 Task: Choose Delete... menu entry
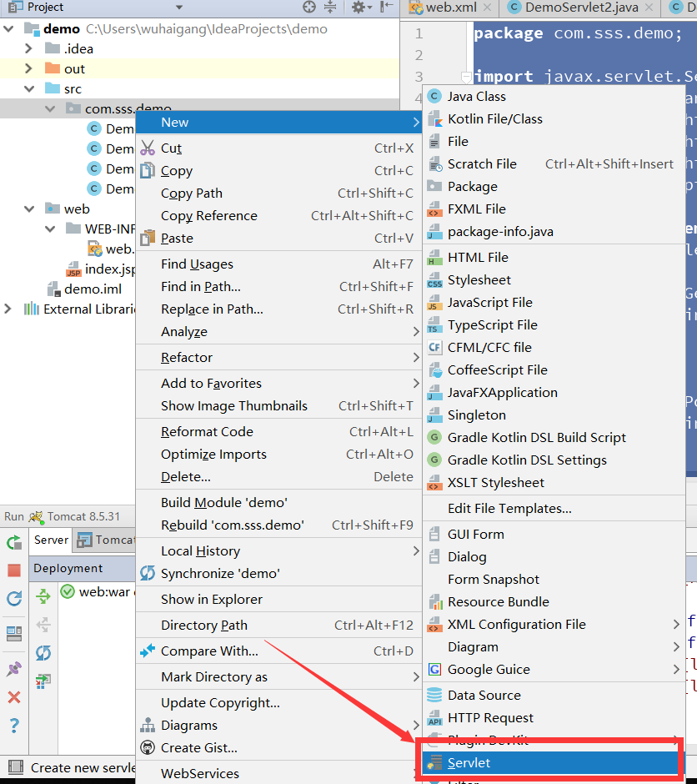(279, 477)
